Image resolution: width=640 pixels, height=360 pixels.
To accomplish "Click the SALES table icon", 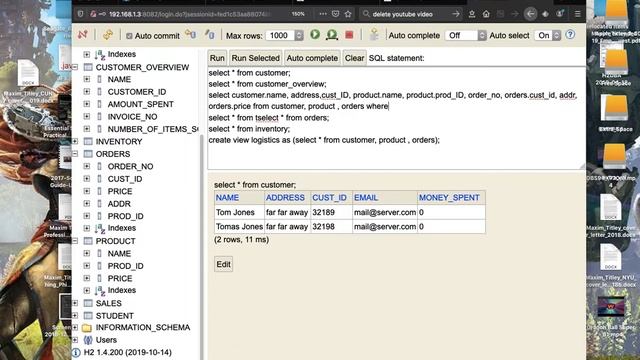I will pos(88,303).
